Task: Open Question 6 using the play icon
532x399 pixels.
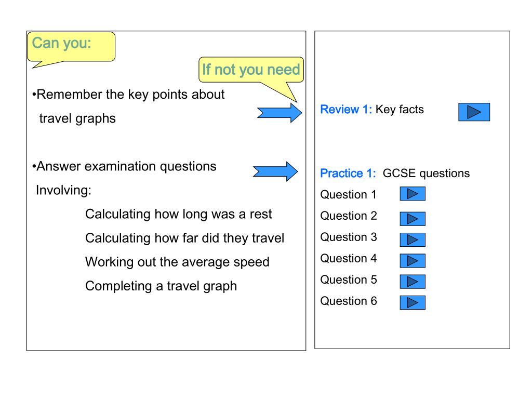Action: pos(413,303)
